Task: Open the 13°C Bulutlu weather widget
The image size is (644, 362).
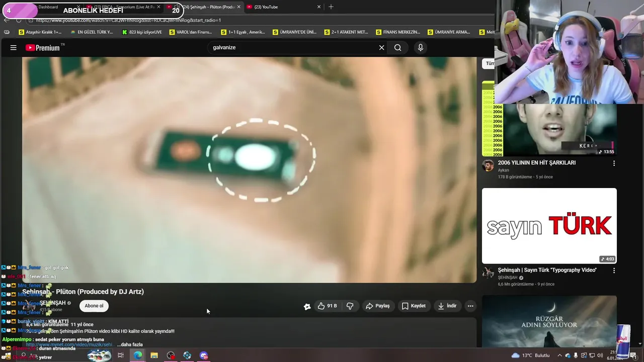Action: [x=530, y=355]
